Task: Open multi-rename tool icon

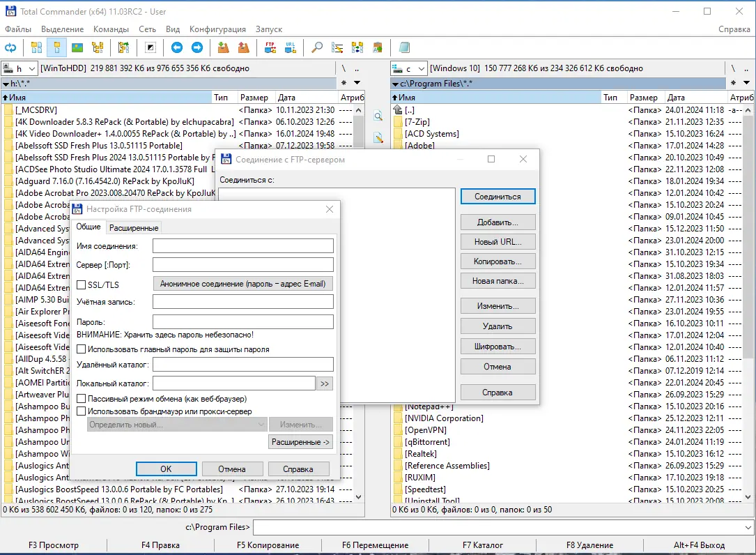Action: (x=337, y=47)
